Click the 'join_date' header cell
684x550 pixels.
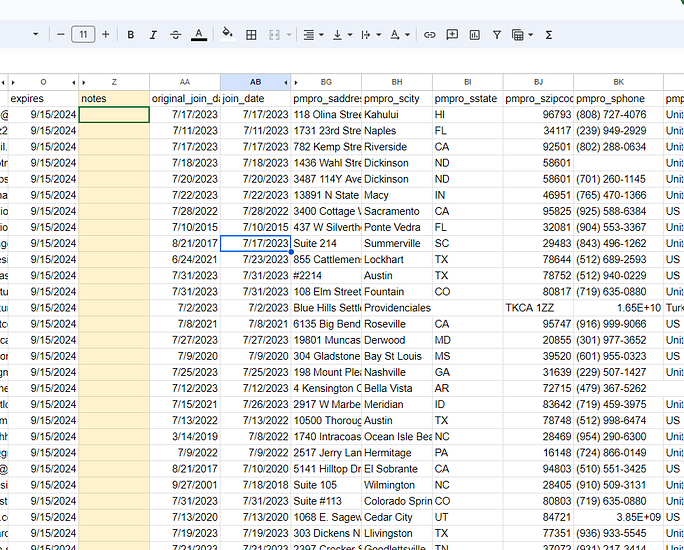coord(255,99)
